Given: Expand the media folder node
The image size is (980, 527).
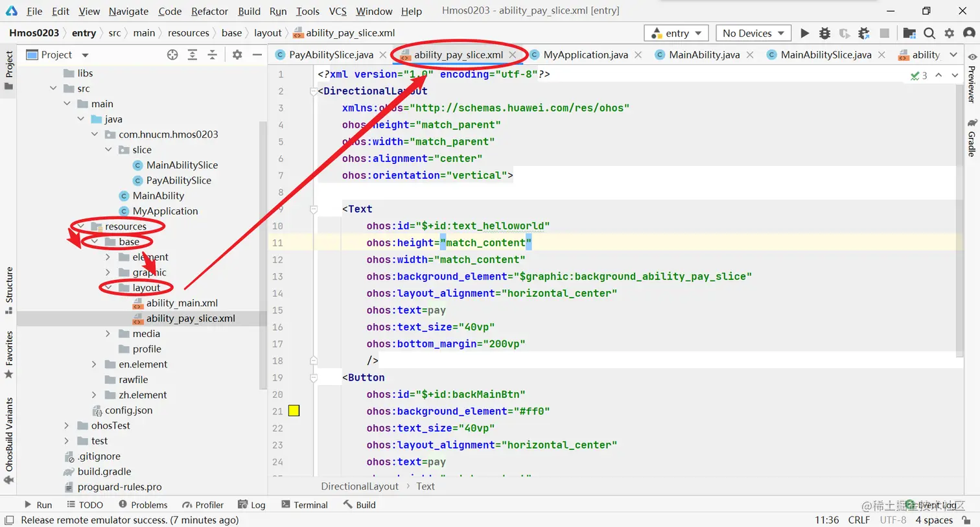Looking at the screenshot, I should coord(108,334).
